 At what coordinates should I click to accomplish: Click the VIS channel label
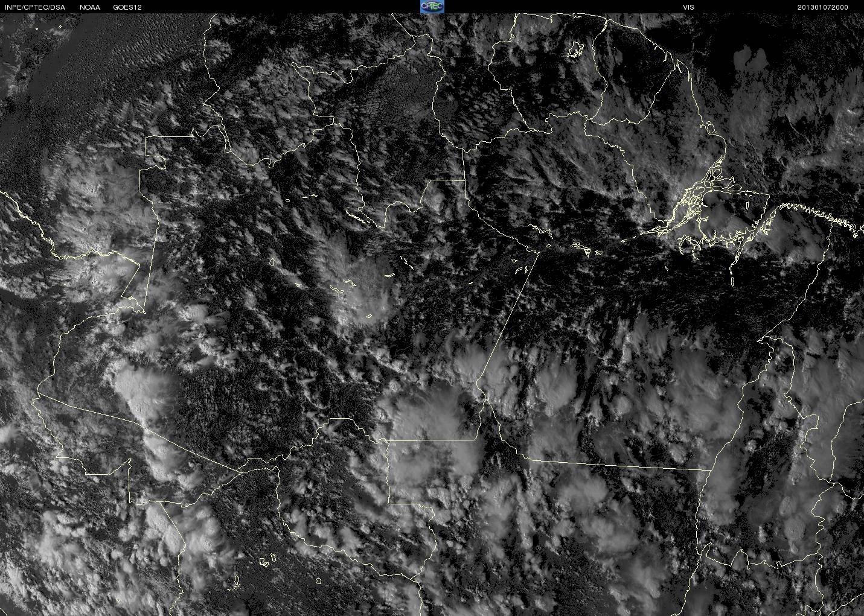click(688, 7)
